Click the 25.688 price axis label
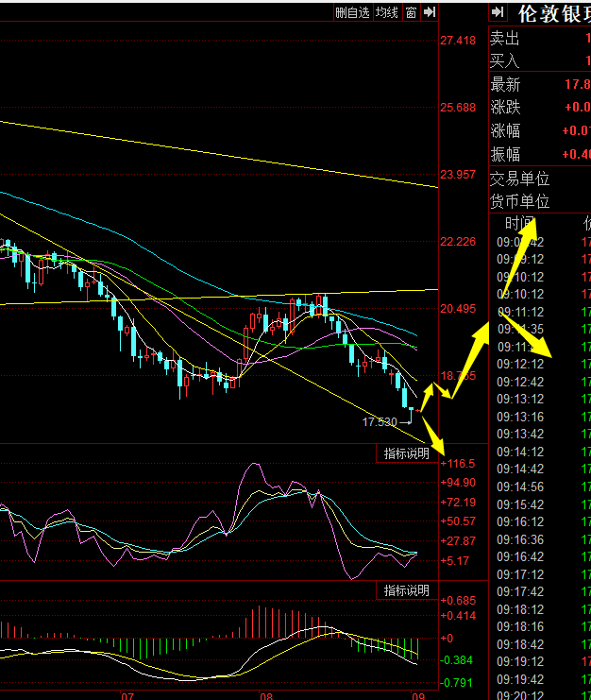The width and height of the screenshot is (591, 700). pos(458,108)
